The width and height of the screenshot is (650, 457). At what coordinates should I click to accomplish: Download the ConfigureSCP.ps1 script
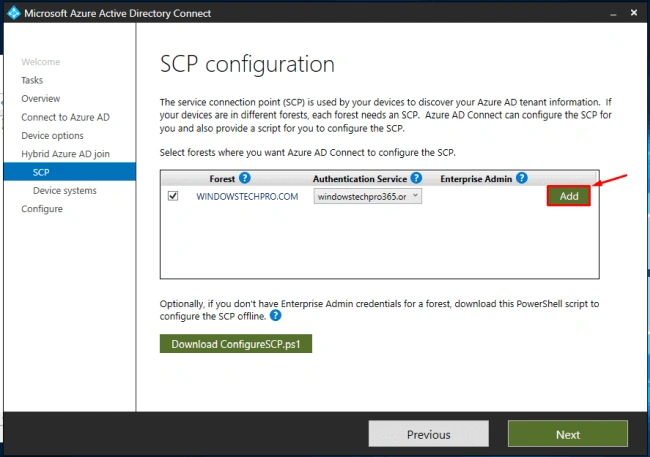(x=236, y=344)
